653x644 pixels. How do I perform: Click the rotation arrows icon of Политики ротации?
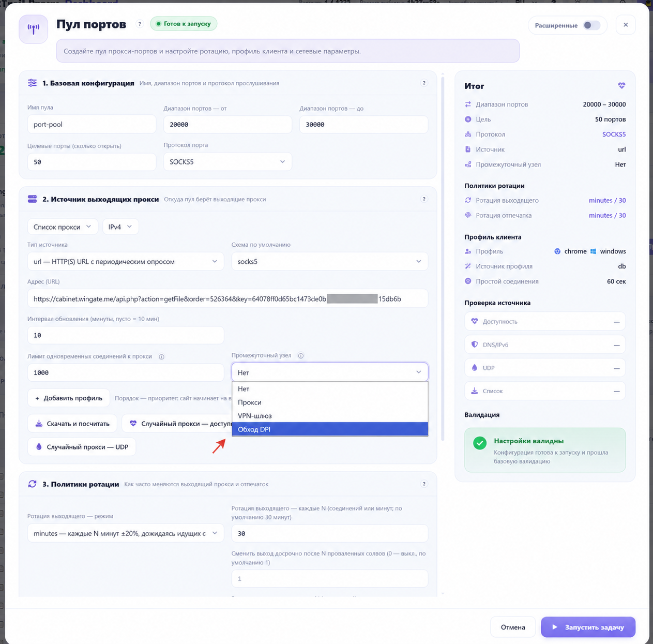point(32,484)
